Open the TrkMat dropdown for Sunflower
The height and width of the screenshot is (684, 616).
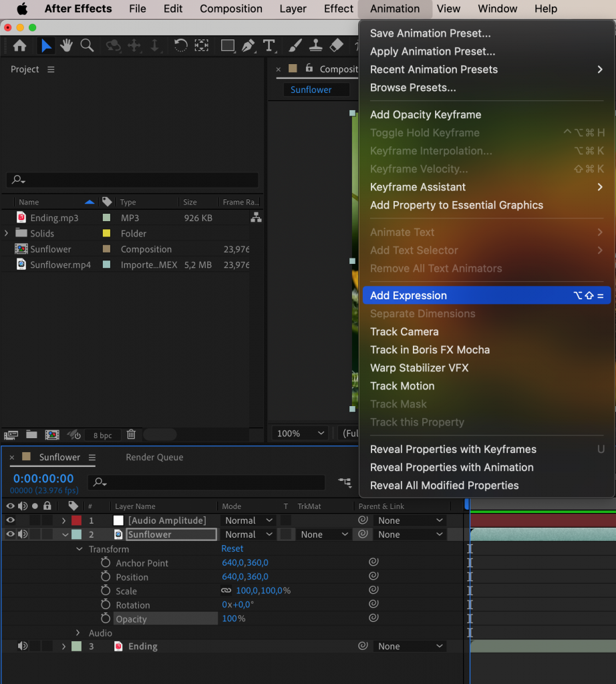click(x=323, y=534)
